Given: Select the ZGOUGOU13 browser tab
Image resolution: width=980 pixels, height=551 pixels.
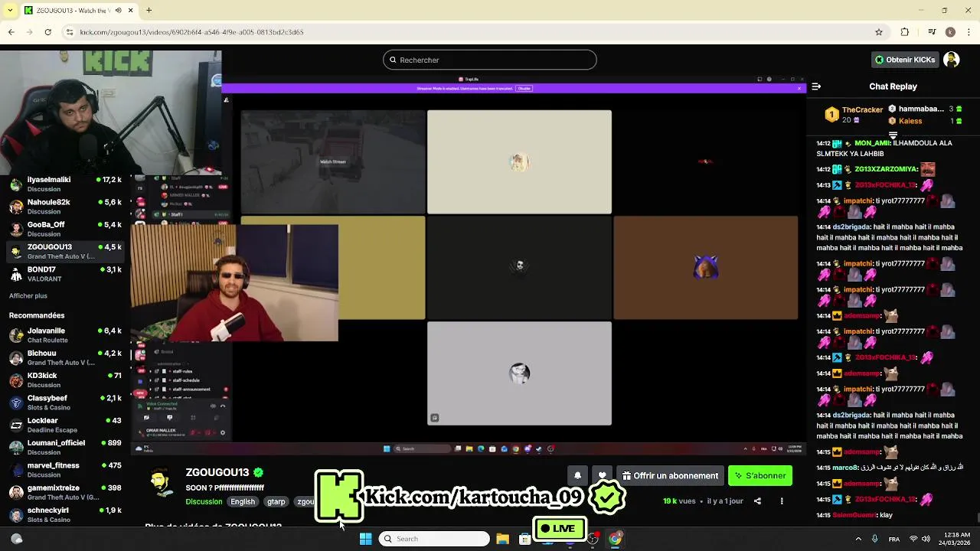Looking at the screenshot, I should [79, 11].
